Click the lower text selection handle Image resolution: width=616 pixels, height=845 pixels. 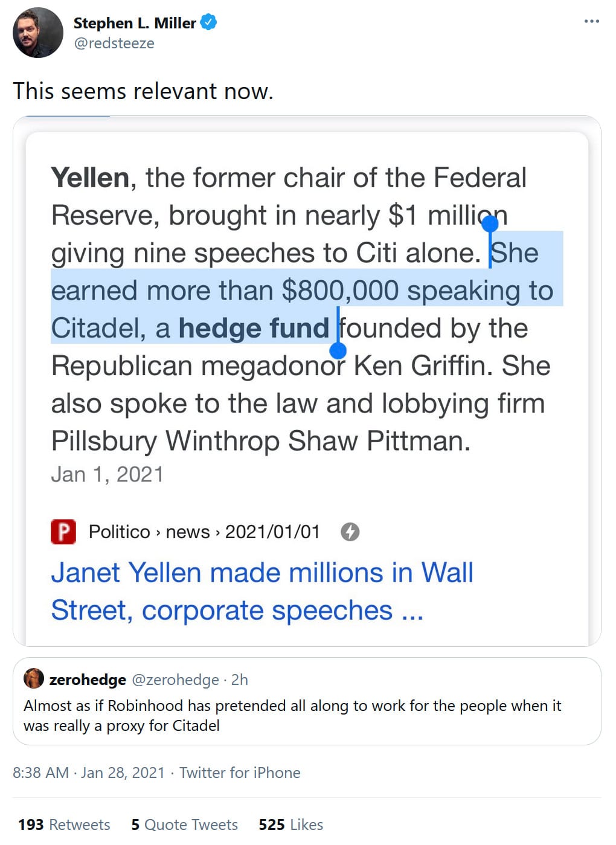coord(338,350)
